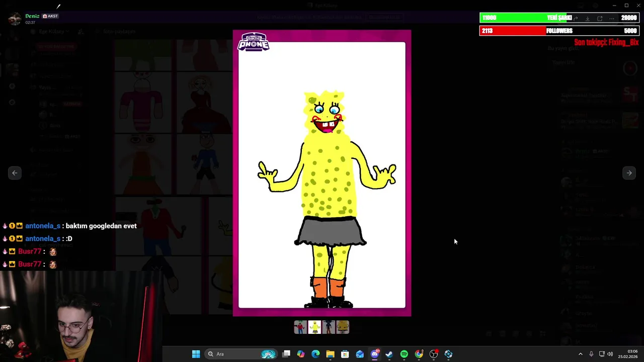Select the yellow SpongeBob thumbnail in the strip
Viewport: 644px width, 362px height.
click(x=314, y=327)
